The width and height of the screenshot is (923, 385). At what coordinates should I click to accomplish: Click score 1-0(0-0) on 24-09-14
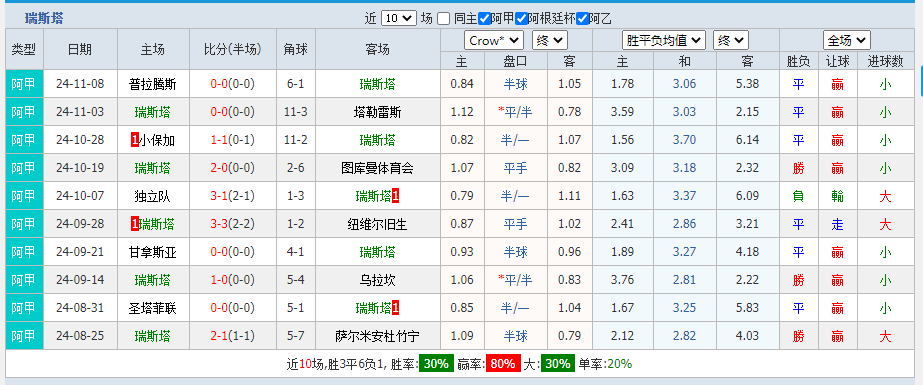tap(233, 281)
